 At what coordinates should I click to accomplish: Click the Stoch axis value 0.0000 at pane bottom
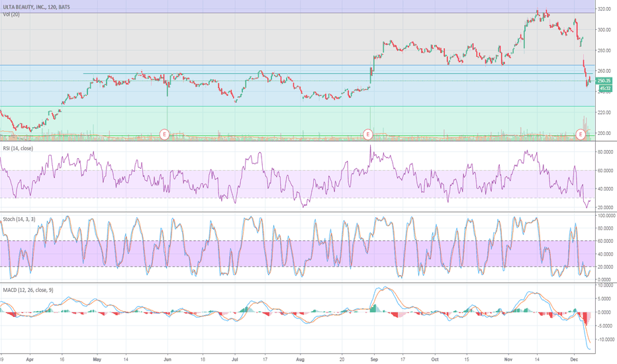click(x=604, y=280)
